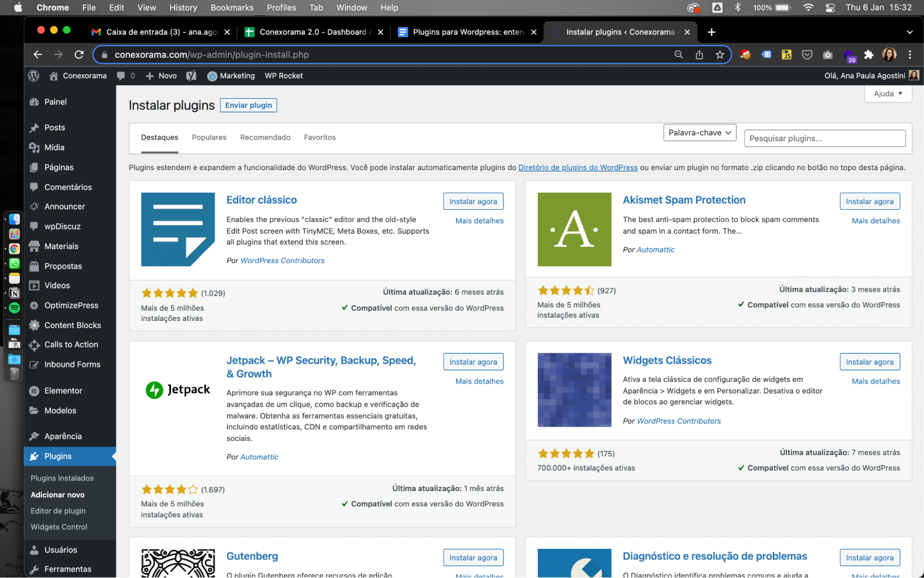This screenshot has width=924, height=578.
Task: Open the Bookmarks menu in menu bar
Action: pyautogui.click(x=232, y=8)
